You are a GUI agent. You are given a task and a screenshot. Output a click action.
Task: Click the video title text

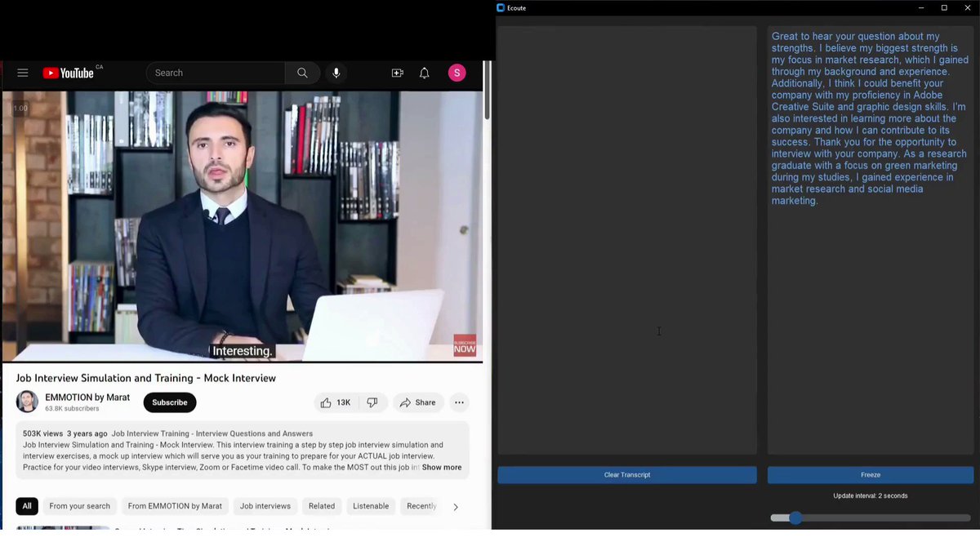[146, 378]
